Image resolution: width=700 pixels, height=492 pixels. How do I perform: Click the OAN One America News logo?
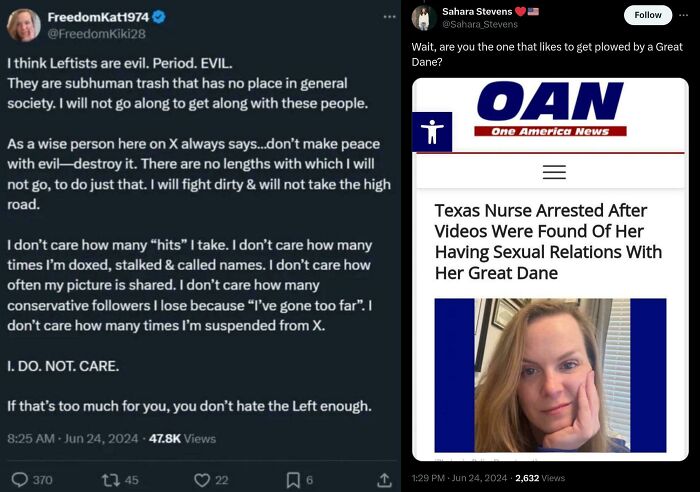pos(550,110)
